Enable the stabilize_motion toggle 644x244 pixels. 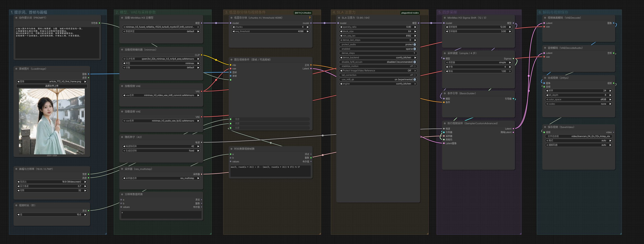(x=415, y=66)
